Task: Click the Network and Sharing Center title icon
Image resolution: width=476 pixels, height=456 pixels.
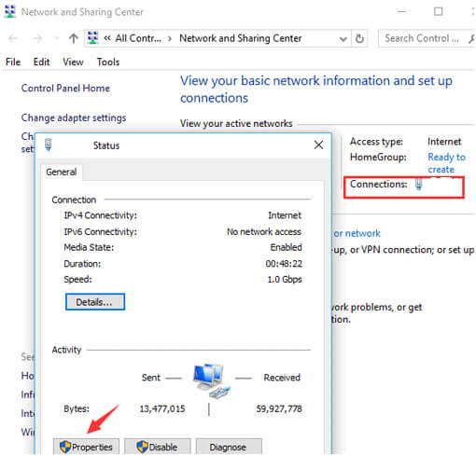Action: click(x=10, y=11)
